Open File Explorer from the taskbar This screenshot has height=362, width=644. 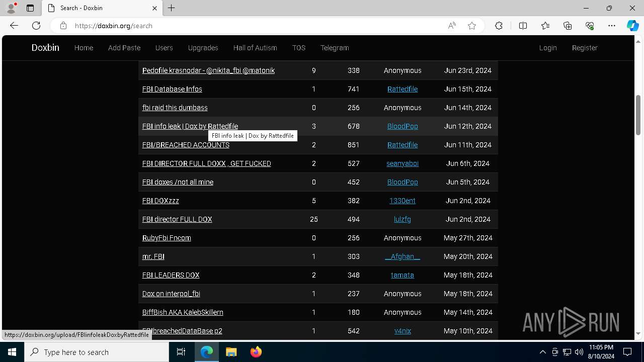pos(231,352)
